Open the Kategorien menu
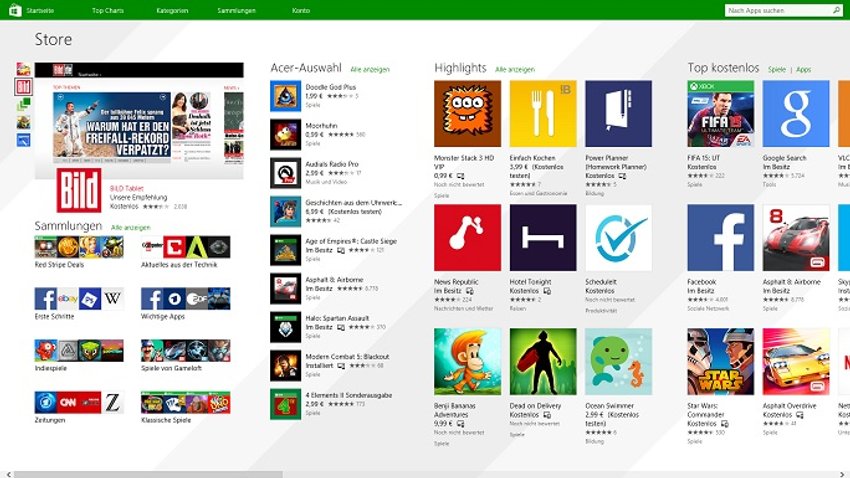Screen dimensions: 850x478 click(x=172, y=10)
